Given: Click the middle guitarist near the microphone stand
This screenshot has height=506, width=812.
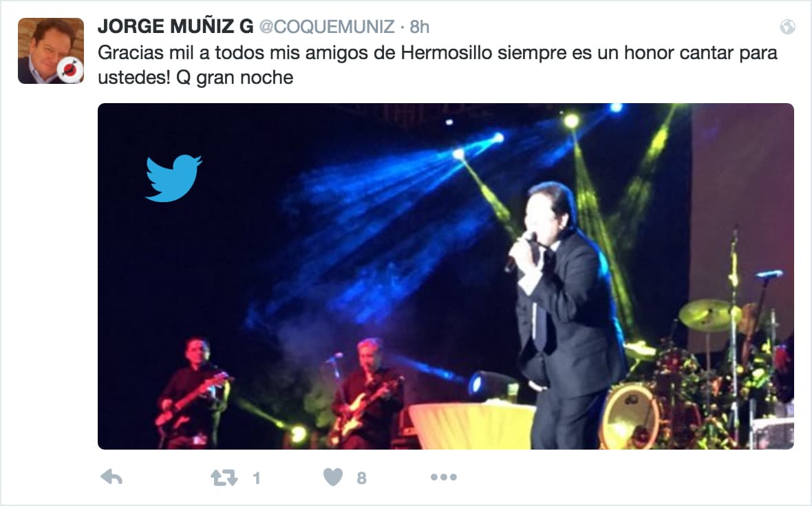Looking at the screenshot, I should tap(367, 394).
